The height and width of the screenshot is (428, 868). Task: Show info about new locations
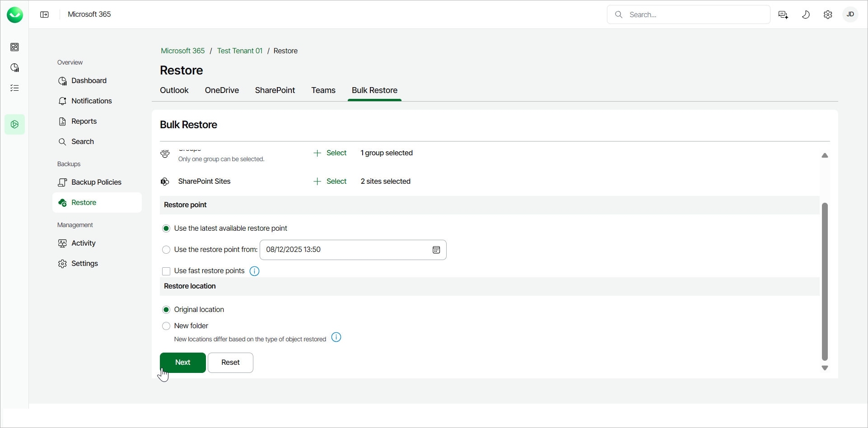pos(336,337)
